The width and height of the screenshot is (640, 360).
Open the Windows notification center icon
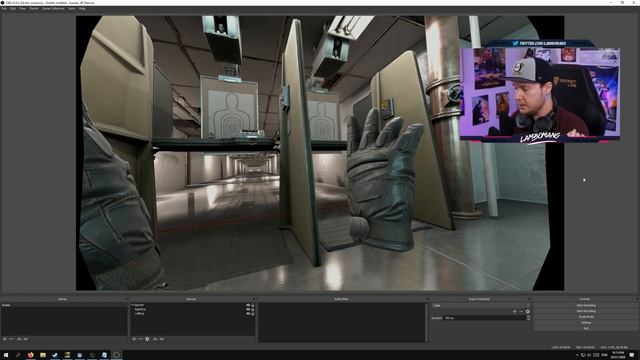click(x=632, y=355)
